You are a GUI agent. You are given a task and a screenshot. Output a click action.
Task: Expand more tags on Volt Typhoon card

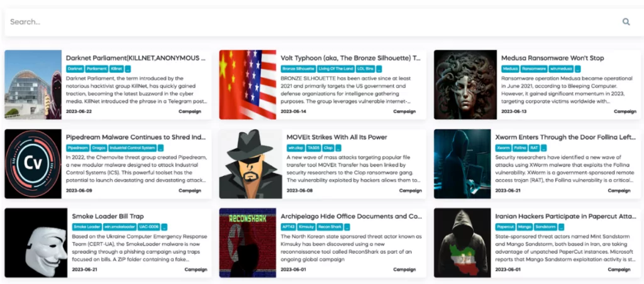(x=379, y=69)
